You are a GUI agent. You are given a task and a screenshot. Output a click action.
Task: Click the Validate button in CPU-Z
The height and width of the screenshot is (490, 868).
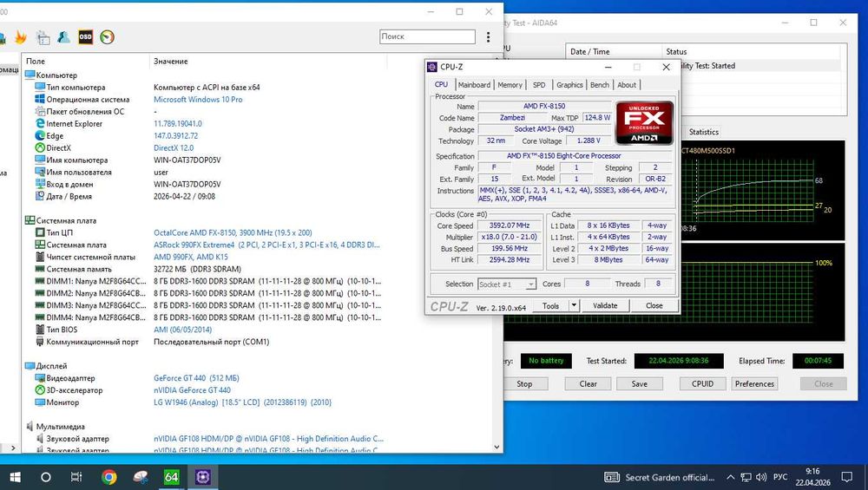coord(605,305)
